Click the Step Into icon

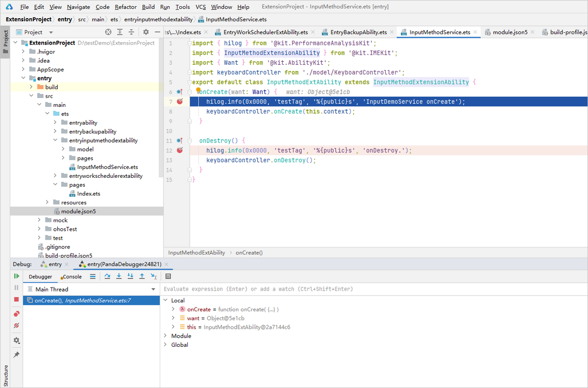(x=119, y=276)
